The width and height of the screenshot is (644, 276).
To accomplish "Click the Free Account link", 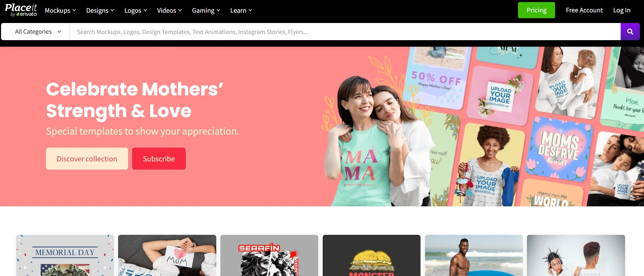I will [x=584, y=10].
